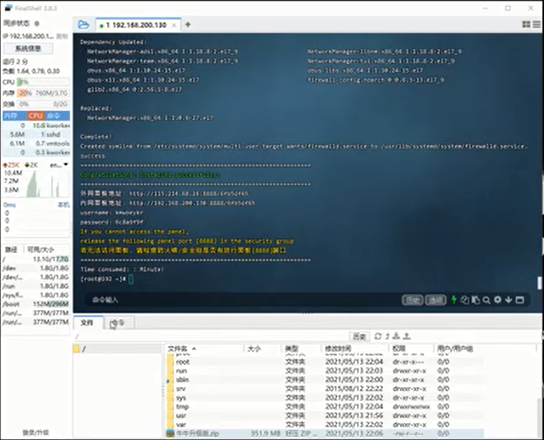Viewport: 544px width, 440px height.
Task: Refresh the remote file list
Action: tap(378, 336)
